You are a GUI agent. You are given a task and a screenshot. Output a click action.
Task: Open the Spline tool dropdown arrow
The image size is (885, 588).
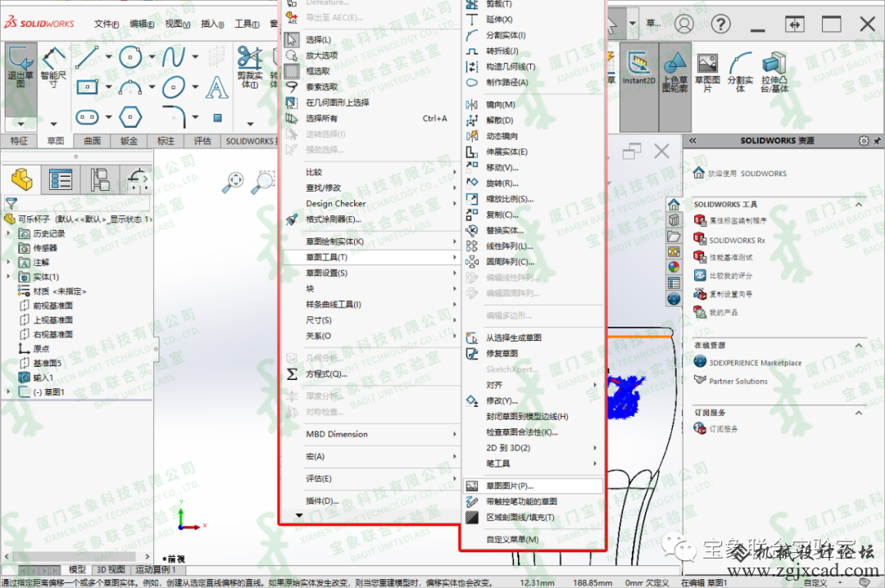[x=195, y=57]
